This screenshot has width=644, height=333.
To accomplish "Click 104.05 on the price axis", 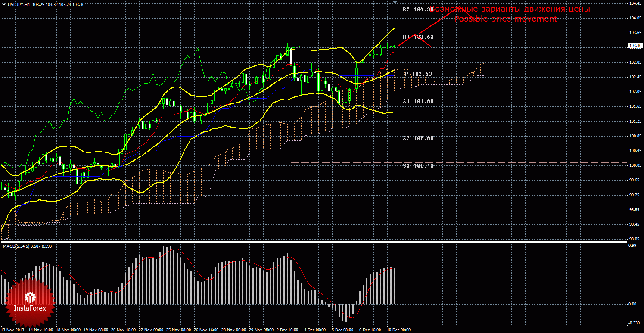I will 635,18.
